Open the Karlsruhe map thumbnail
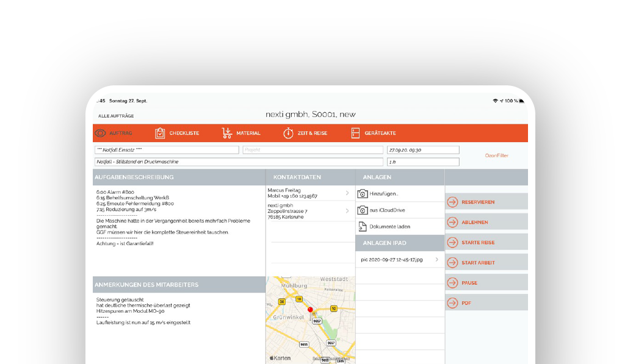This screenshot has height=364, width=633. [311, 320]
